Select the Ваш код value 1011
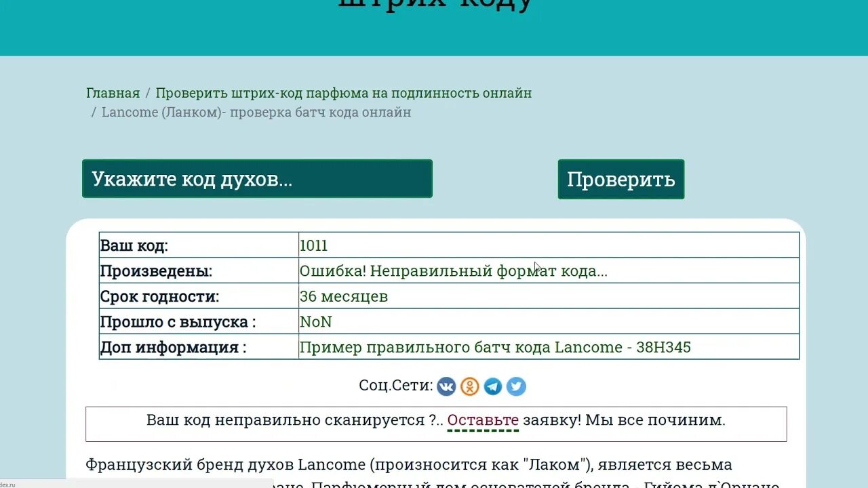This screenshot has width=868, height=488. [549, 245]
